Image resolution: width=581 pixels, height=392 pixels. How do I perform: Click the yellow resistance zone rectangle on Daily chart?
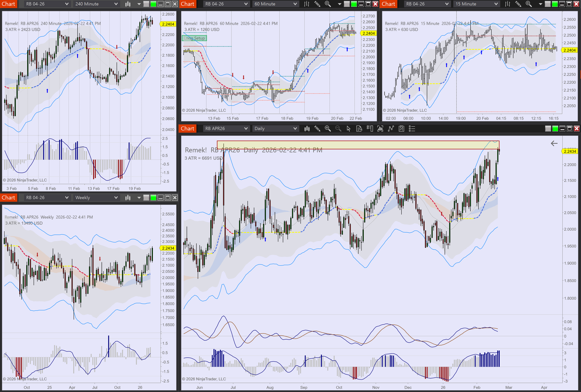[x=357, y=145]
